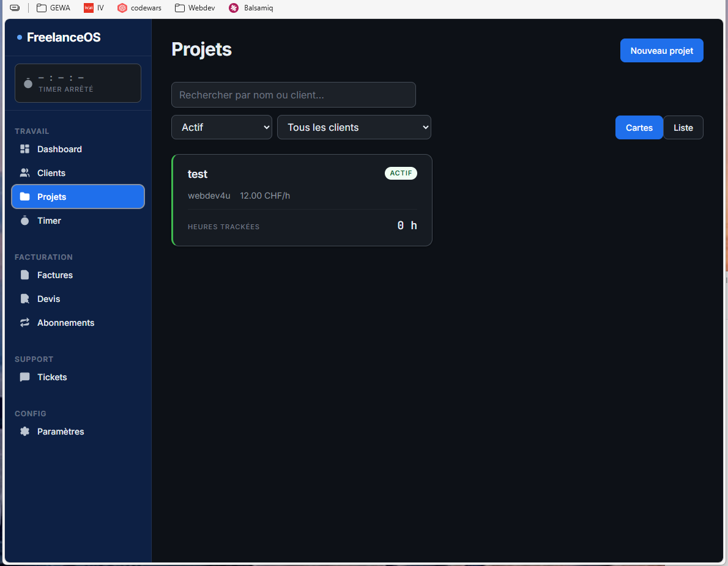Expand the Tous les clients dropdown

[354, 127]
